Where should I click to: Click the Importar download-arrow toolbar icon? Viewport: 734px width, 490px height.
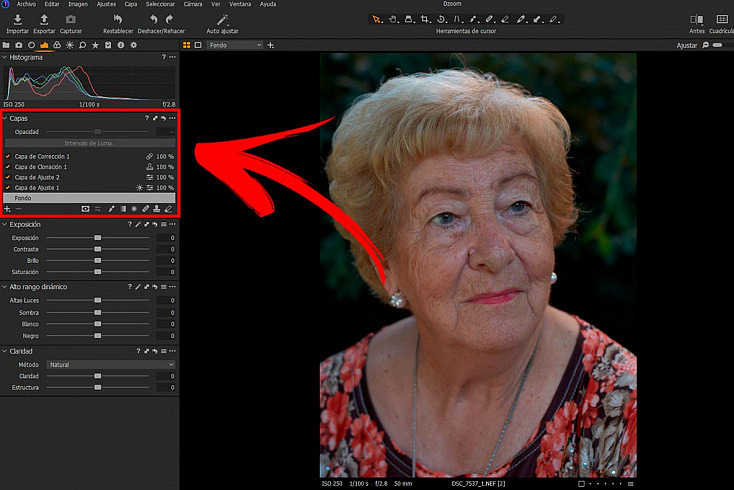(17, 20)
